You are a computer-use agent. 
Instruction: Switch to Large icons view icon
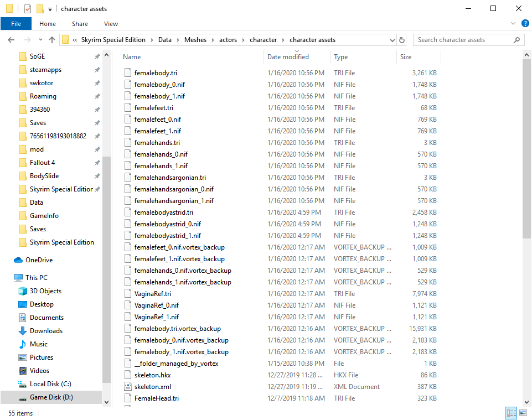pyautogui.click(x=523, y=413)
